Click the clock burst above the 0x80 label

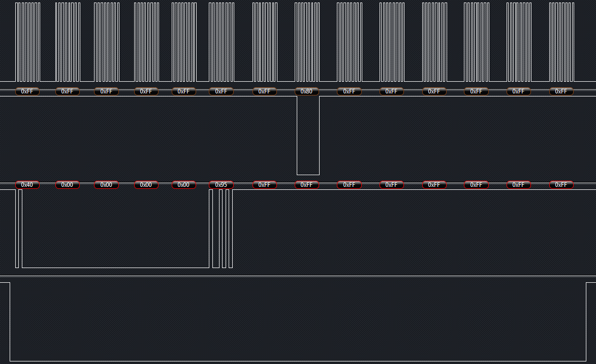[307, 42]
